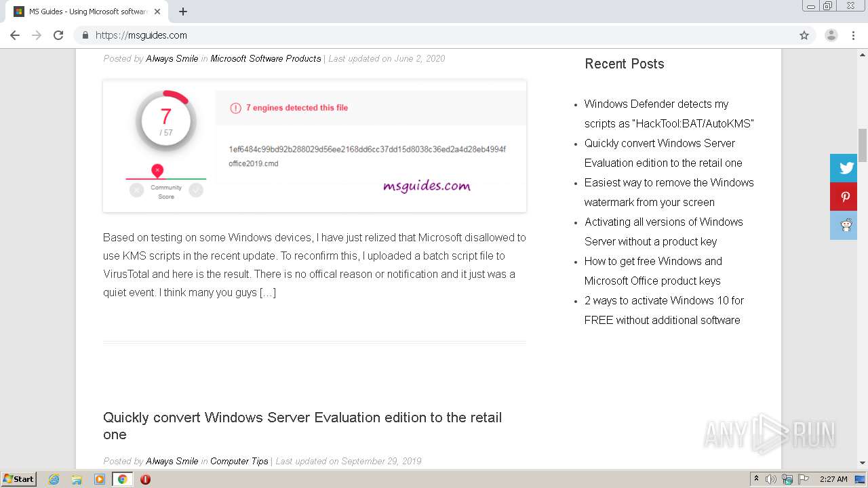Open the network status tray icon
Screen dimensions: 868x488
pos(787,479)
